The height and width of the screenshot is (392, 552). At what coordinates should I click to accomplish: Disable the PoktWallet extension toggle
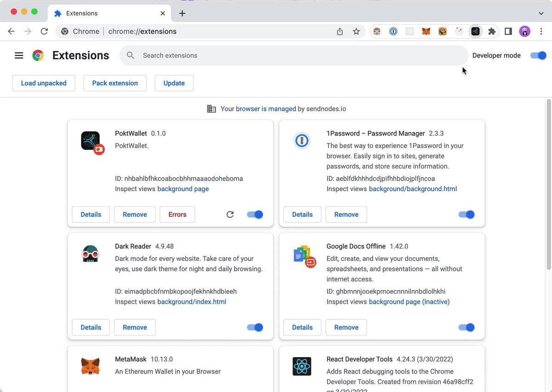tap(255, 214)
